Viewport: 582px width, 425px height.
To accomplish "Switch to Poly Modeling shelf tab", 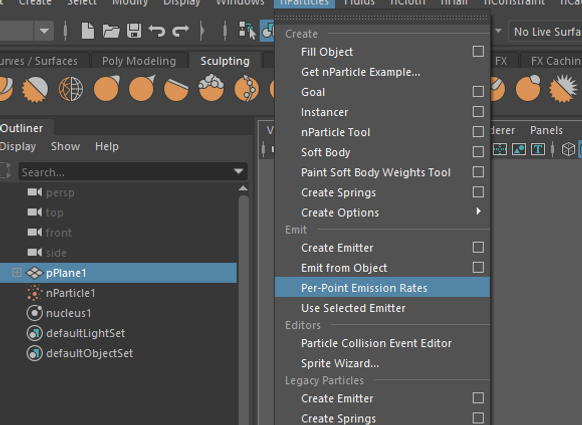I will coord(139,61).
